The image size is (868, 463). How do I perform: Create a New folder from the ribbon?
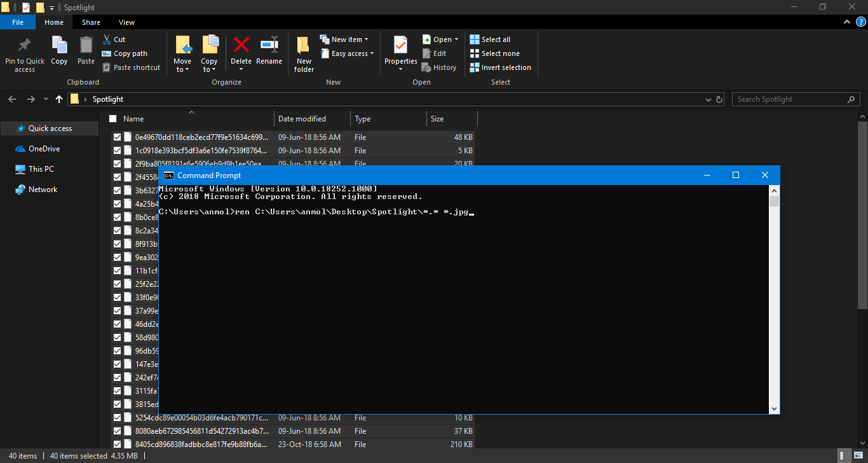point(304,46)
